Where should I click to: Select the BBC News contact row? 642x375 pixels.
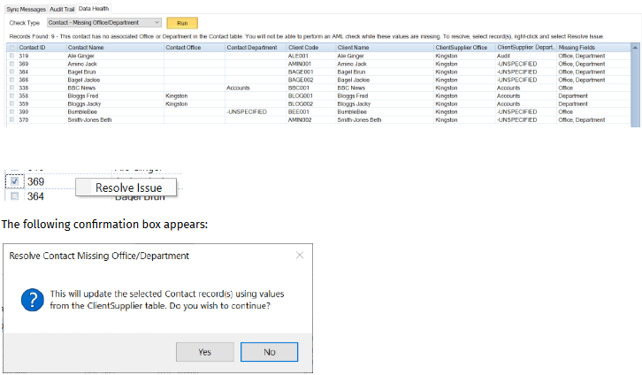(319, 88)
